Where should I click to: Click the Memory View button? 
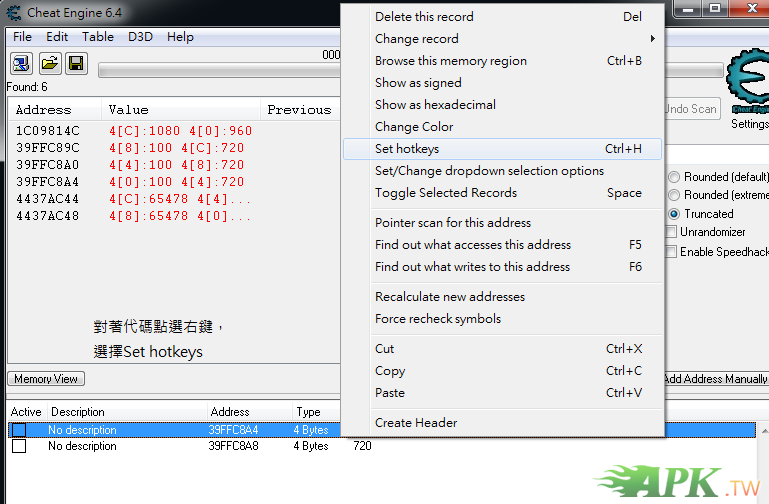coord(46,379)
